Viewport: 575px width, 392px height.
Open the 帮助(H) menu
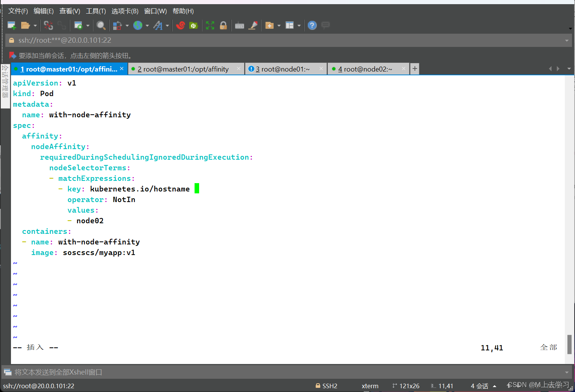(x=183, y=11)
